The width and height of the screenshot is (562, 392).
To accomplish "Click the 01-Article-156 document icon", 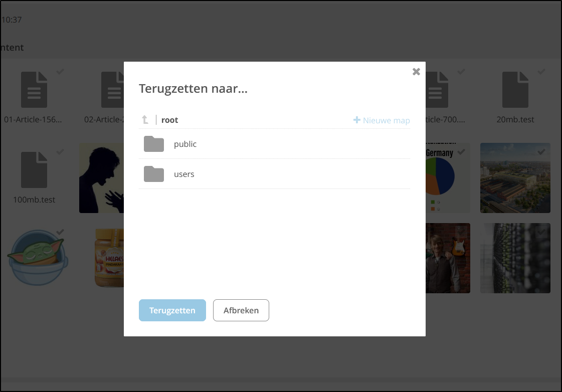I will coord(34,89).
